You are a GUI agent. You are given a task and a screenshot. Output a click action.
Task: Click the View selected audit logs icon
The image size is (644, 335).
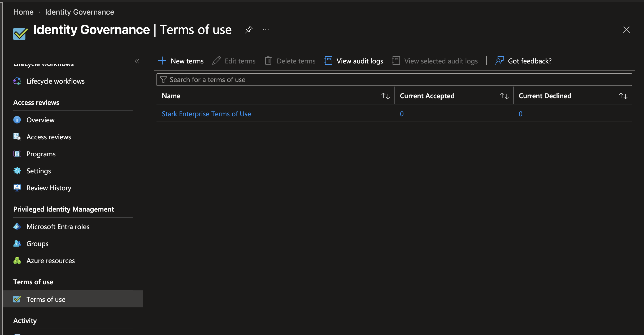point(396,61)
